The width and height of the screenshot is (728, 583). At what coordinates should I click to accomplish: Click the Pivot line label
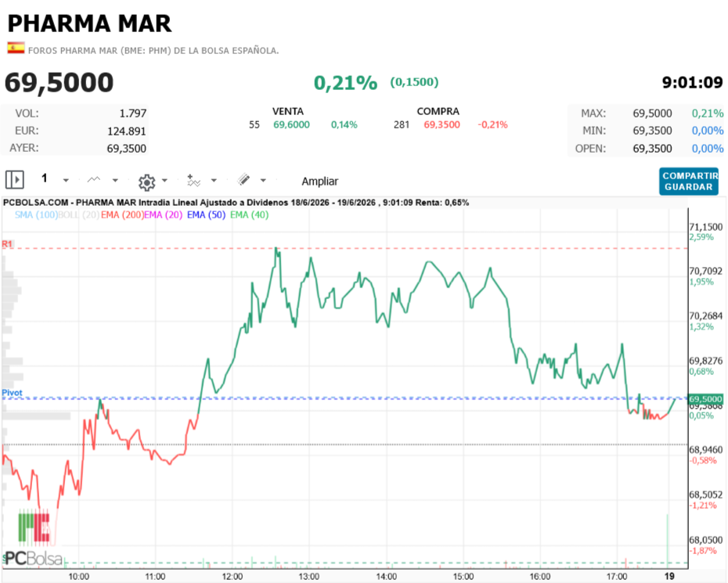click(x=12, y=393)
